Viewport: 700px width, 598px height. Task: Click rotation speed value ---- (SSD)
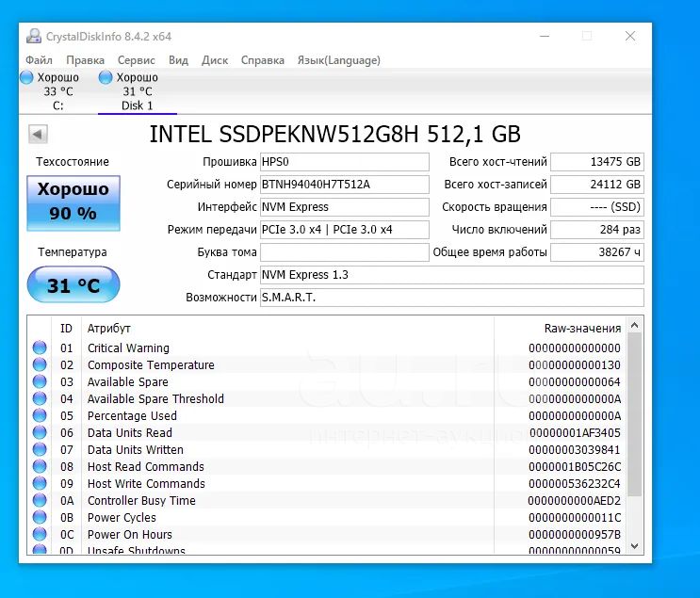pos(597,207)
